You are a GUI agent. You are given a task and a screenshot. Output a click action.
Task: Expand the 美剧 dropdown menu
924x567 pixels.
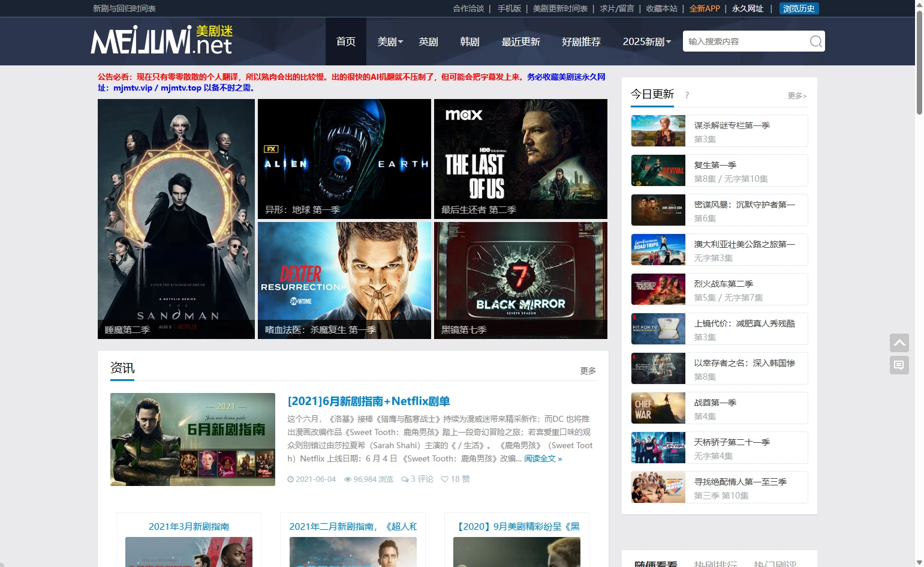tap(390, 42)
